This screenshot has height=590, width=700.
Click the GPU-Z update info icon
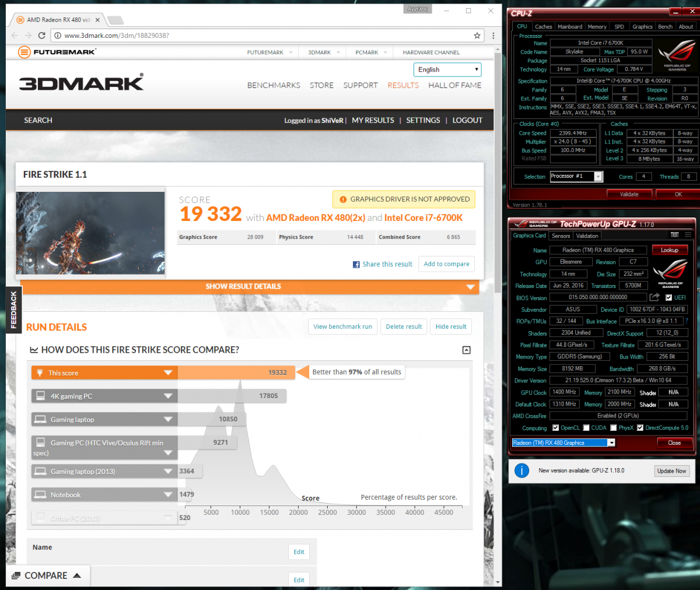point(522,470)
